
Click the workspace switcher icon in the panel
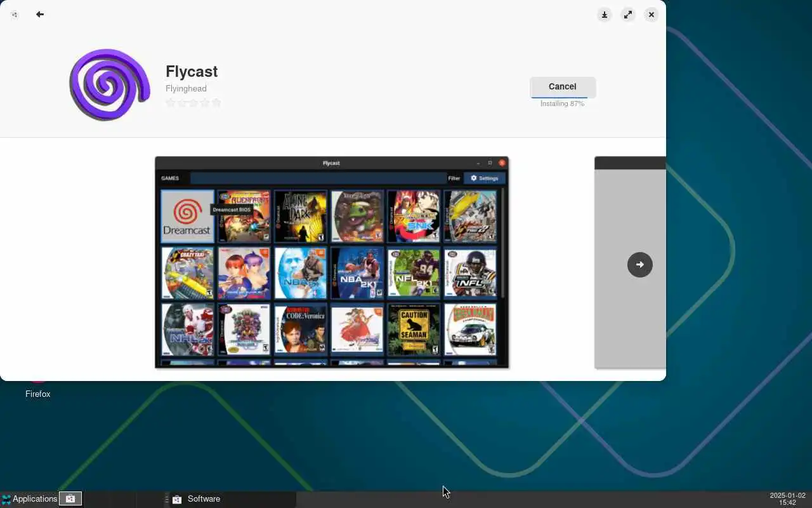click(70, 499)
